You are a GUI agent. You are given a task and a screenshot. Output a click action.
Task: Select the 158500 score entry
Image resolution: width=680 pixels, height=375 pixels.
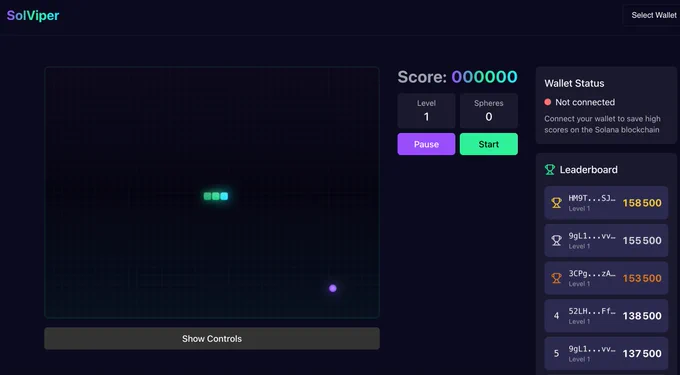[606, 202]
